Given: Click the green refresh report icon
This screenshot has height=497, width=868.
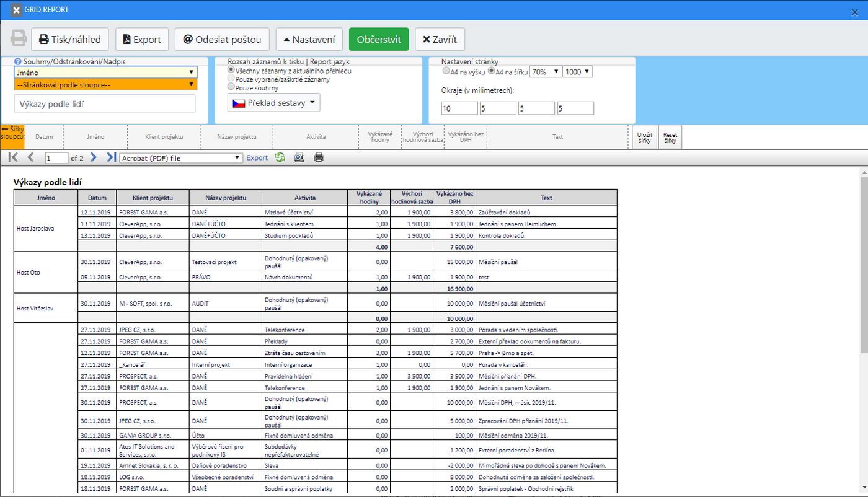Looking at the screenshot, I should 280,157.
